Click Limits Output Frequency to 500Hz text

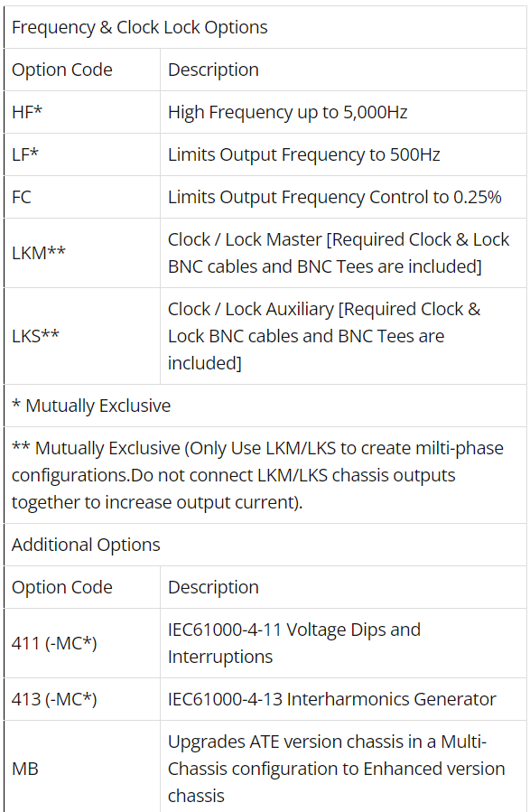pos(303,154)
